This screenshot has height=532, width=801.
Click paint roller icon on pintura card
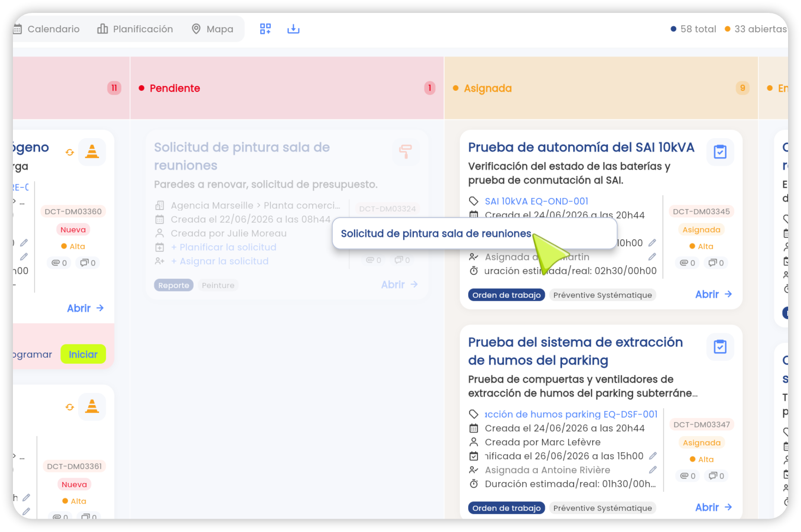(406, 152)
